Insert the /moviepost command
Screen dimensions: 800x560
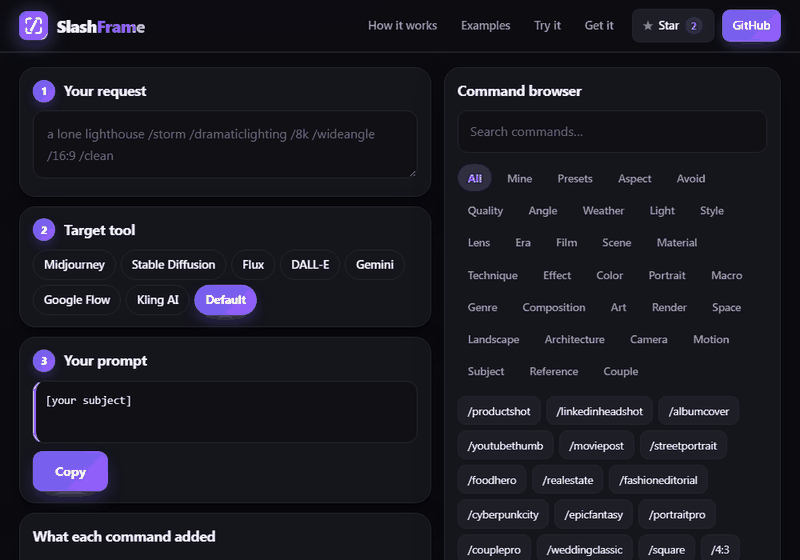[596, 446]
